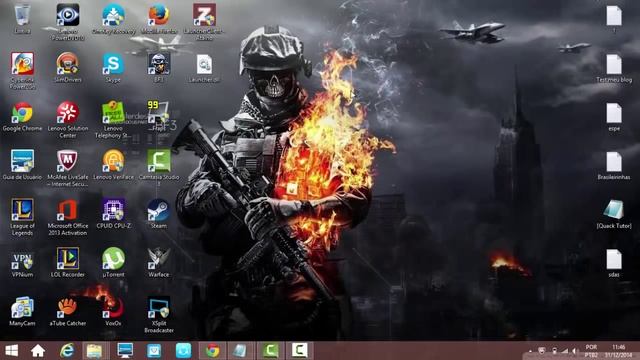Open the monitor icon in taskbar
The height and width of the screenshot is (360, 640).
coord(125,350)
